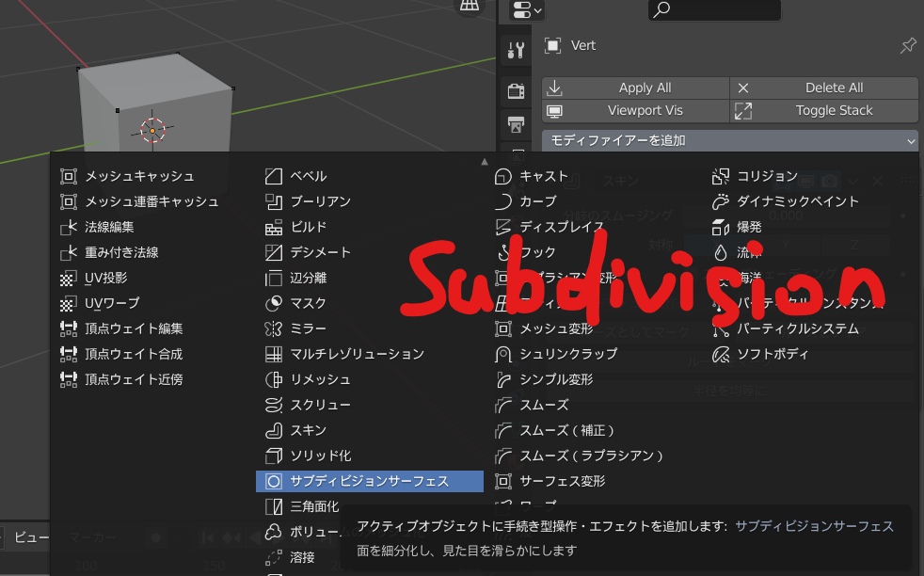Click the シンプル変形 icon
The image size is (924, 576).
(x=503, y=379)
